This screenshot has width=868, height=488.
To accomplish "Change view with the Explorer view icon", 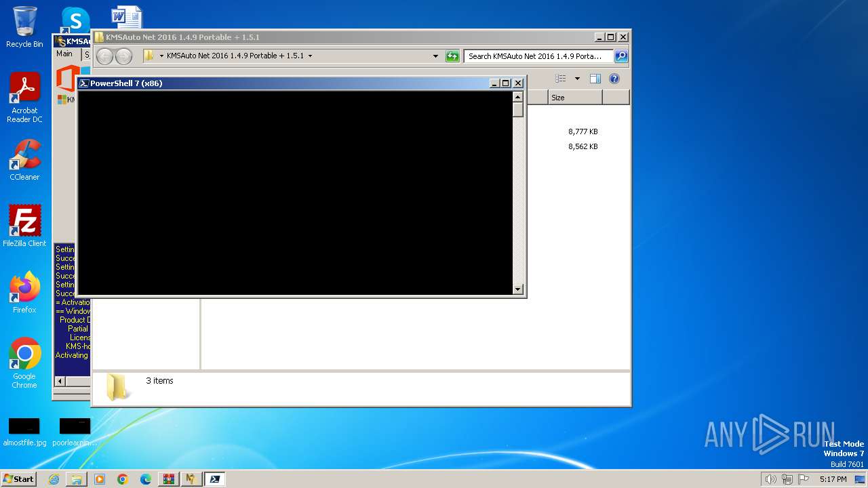I will (560, 79).
